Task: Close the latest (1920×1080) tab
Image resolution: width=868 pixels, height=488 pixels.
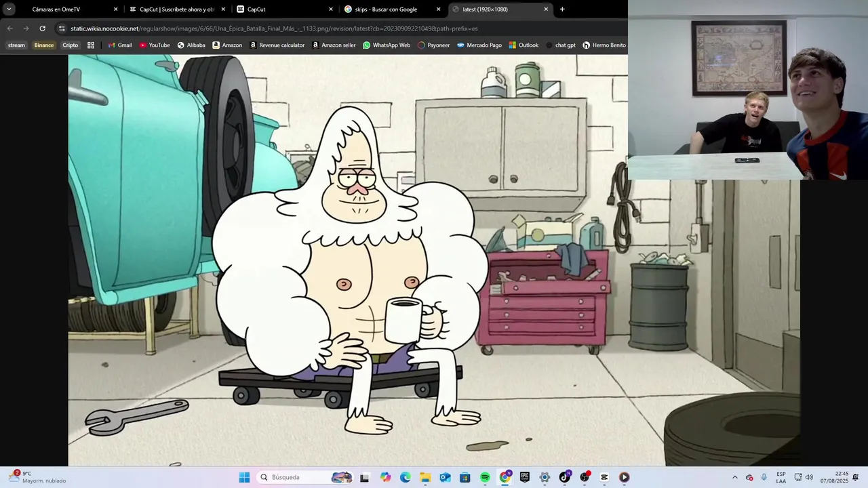Action: coord(546,9)
